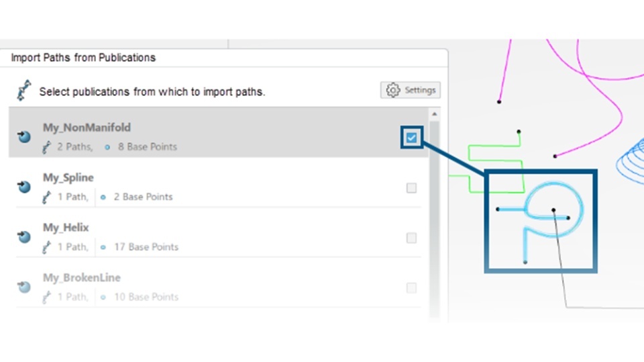The image size is (644, 362).
Task: Click the path icon under My_NonManifold
Action: coord(47,147)
